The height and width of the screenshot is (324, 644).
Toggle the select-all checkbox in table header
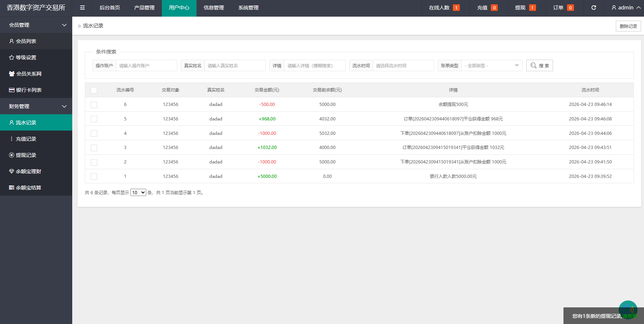tap(94, 90)
